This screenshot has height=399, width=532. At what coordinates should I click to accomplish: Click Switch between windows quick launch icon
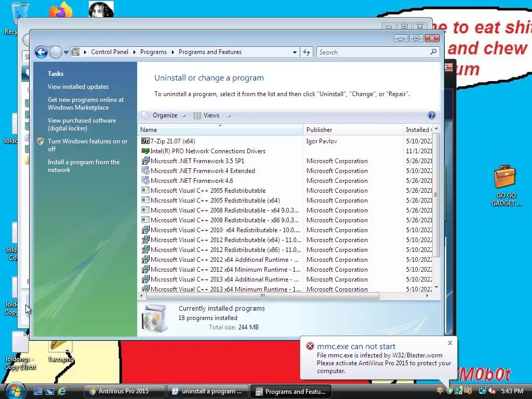(x=50, y=391)
